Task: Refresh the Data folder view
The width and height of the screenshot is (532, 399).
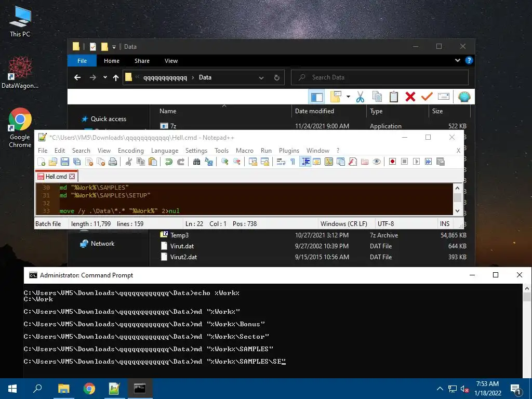Action: [277, 78]
